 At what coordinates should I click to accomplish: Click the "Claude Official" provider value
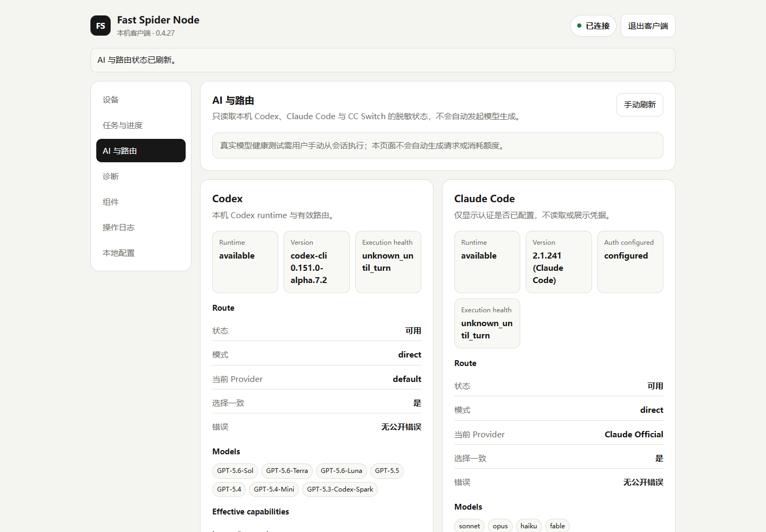coord(634,434)
